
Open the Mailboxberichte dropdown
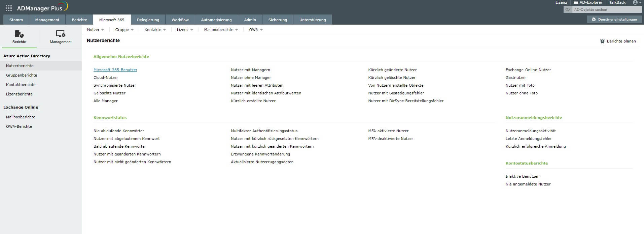(221, 30)
